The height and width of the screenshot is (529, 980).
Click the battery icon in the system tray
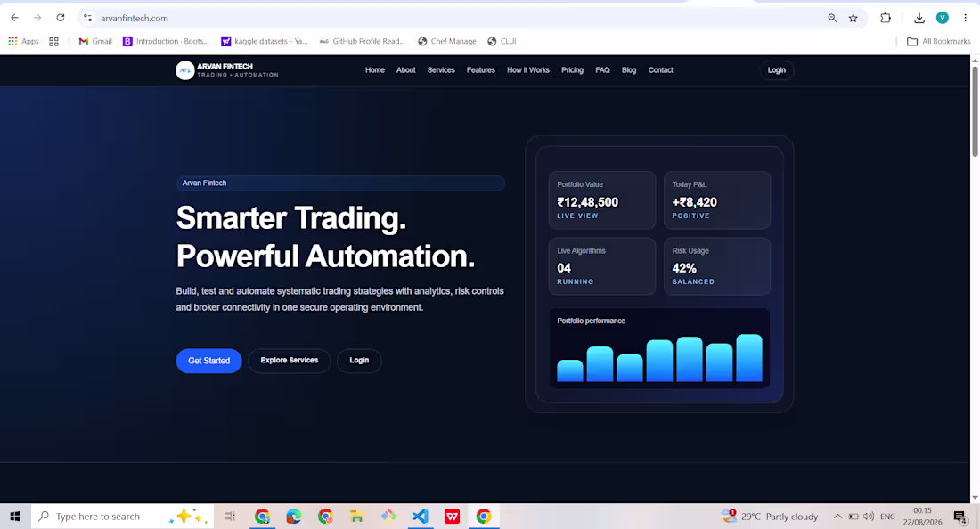[x=853, y=517]
